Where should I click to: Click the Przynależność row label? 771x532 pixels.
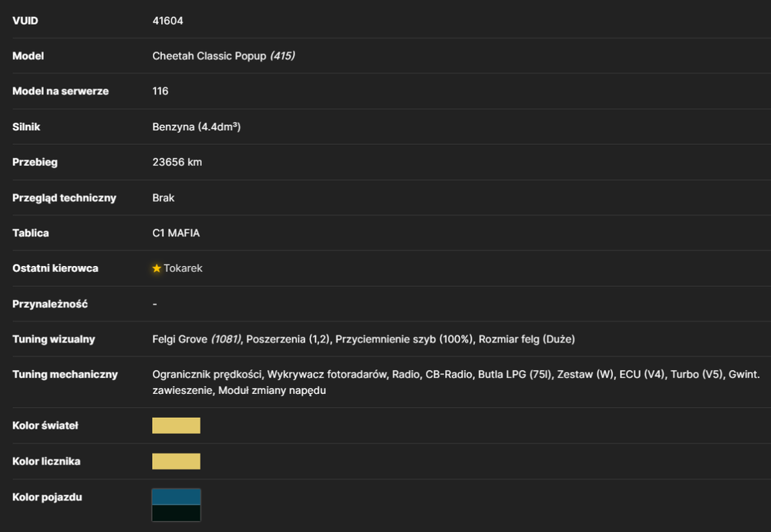[49, 304]
